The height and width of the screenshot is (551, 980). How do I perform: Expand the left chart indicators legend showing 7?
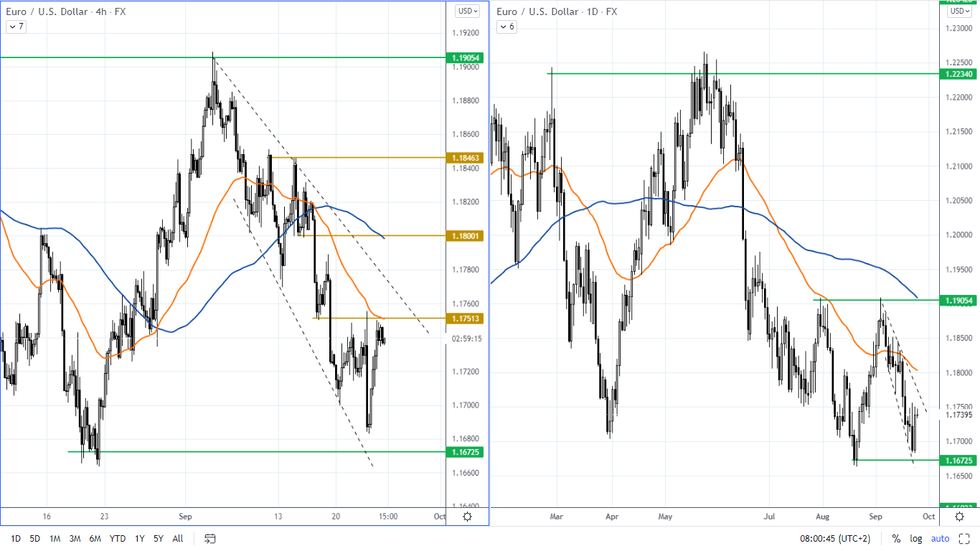(14, 27)
